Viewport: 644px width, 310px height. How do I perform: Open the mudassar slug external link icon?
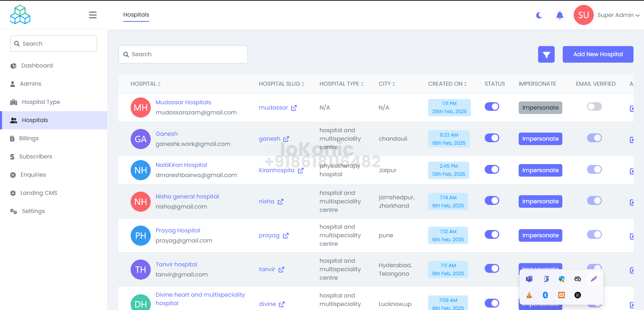[294, 108]
